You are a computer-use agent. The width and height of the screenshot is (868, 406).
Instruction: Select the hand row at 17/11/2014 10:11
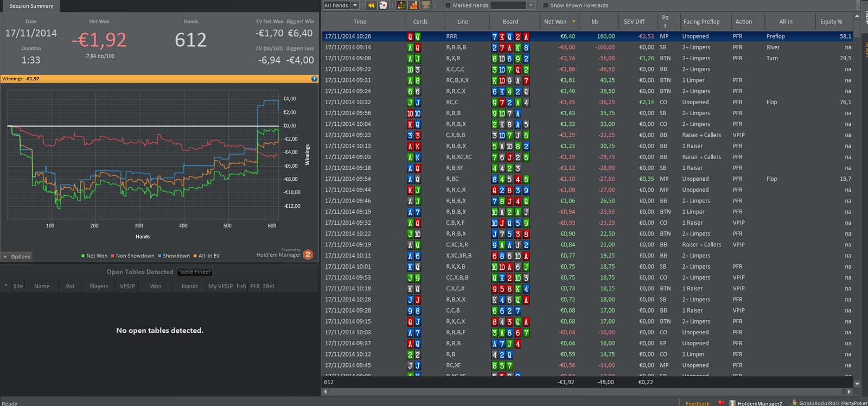588,256
